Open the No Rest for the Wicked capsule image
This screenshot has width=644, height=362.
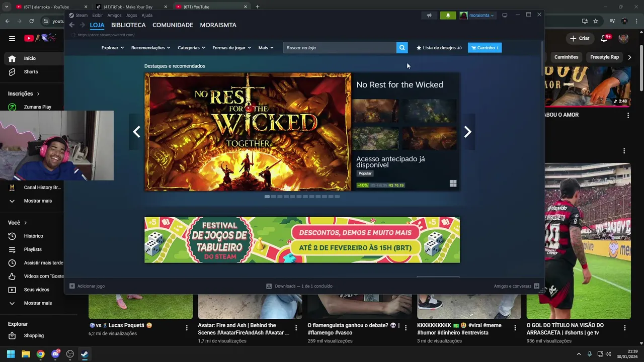pos(248,132)
